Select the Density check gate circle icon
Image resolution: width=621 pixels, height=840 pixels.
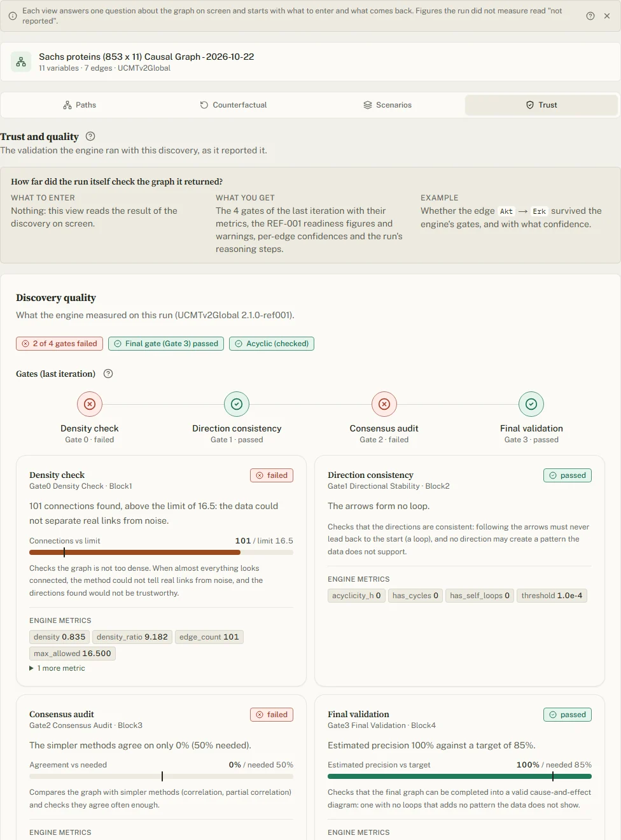point(90,404)
